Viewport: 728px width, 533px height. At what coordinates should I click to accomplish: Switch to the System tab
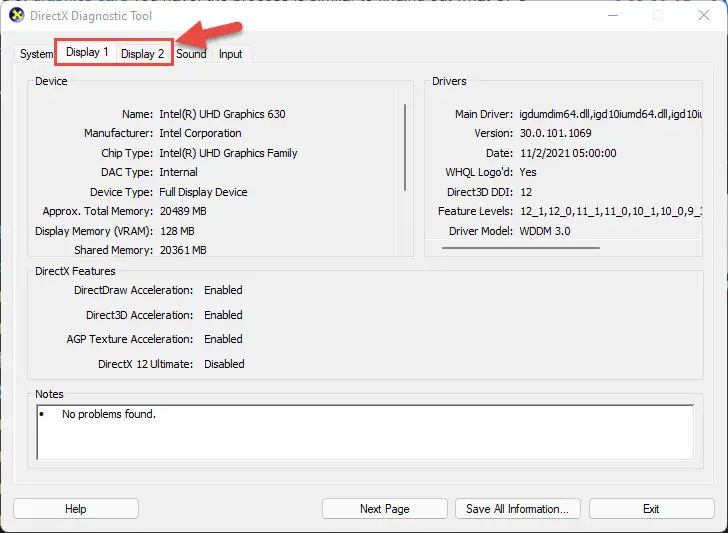coord(36,54)
